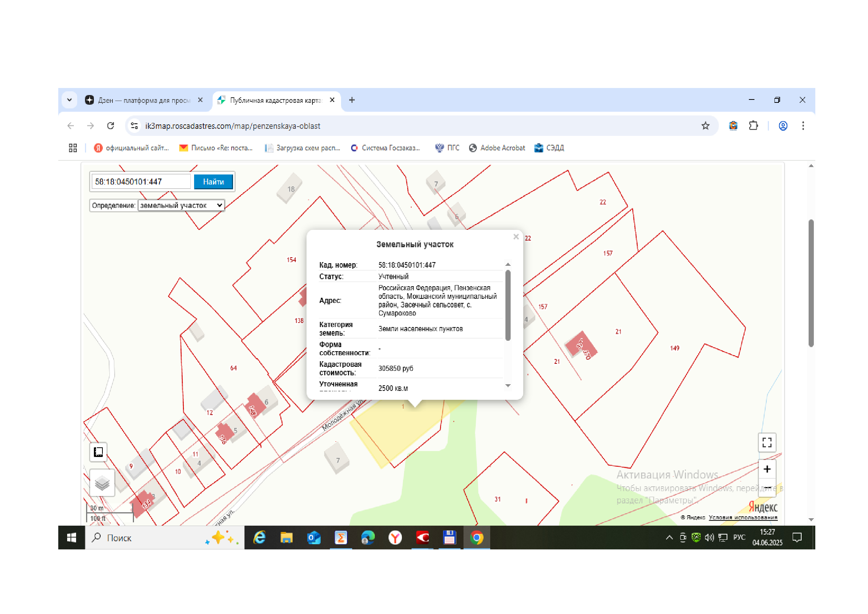Bookmark this page with the star icon
868x614 pixels.
pos(705,126)
